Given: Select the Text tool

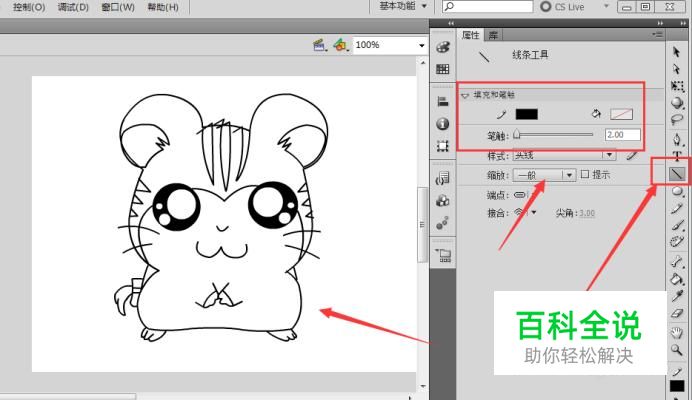Looking at the screenshot, I should 677,155.
